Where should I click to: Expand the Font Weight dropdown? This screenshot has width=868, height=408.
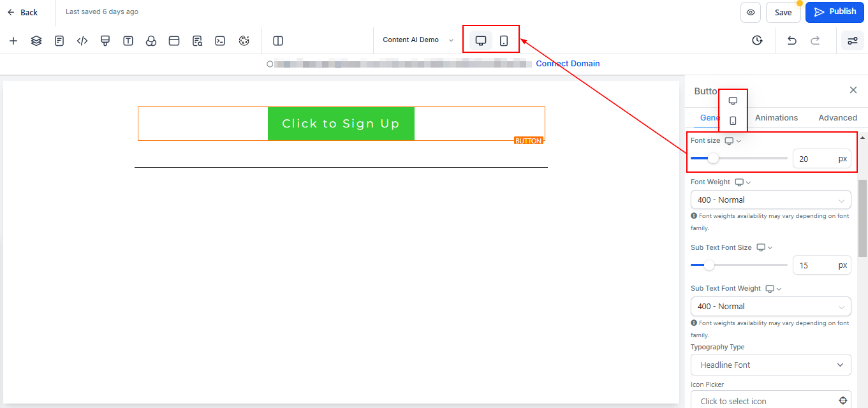(770, 200)
